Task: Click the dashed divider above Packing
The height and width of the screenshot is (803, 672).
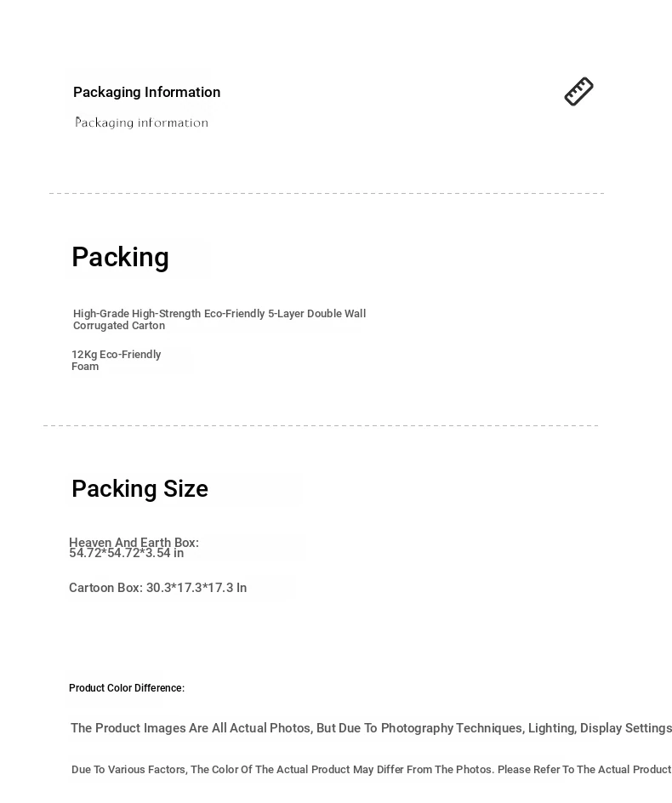Action: [327, 193]
